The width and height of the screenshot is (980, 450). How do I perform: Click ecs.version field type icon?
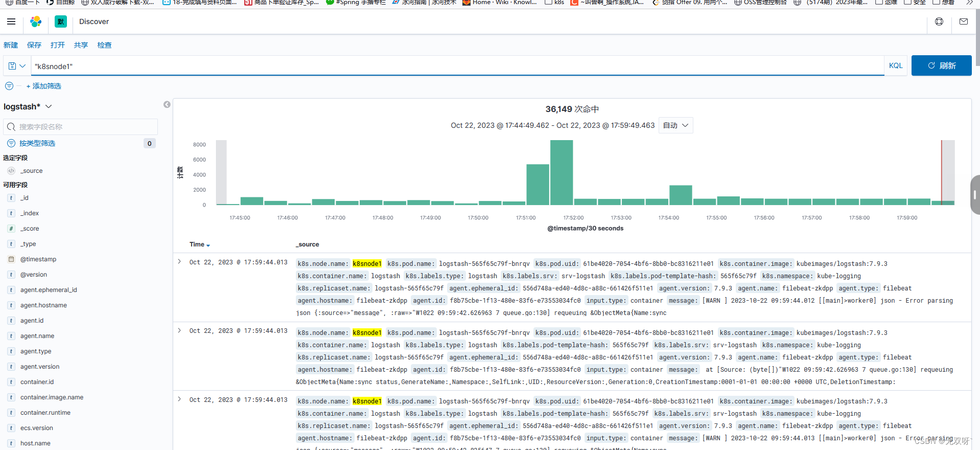pyautogui.click(x=11, y=428)
